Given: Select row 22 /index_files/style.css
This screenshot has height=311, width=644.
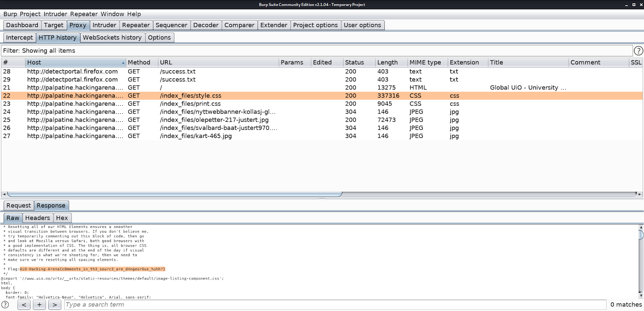Looking at the screenshot, I should point(322,95).
